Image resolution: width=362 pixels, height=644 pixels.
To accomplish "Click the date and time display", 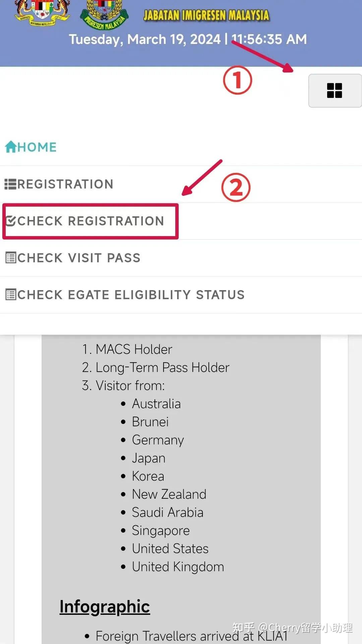I will coord(188,39).
